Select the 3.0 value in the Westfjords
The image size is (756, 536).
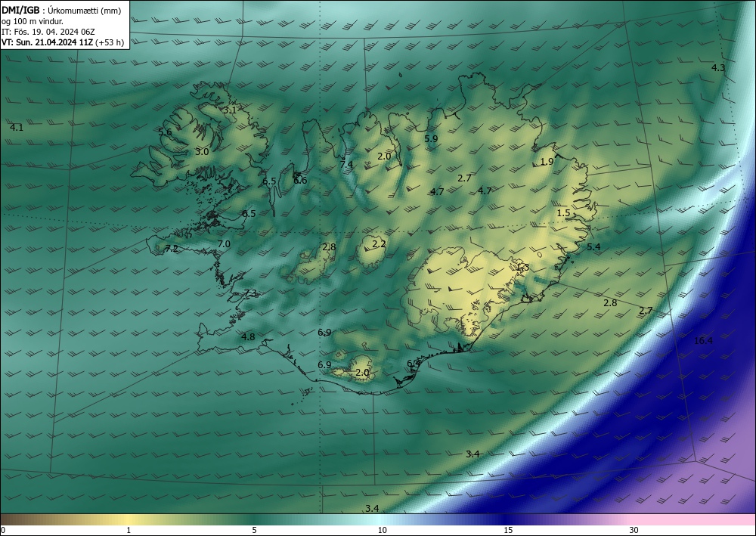[202, 152]
